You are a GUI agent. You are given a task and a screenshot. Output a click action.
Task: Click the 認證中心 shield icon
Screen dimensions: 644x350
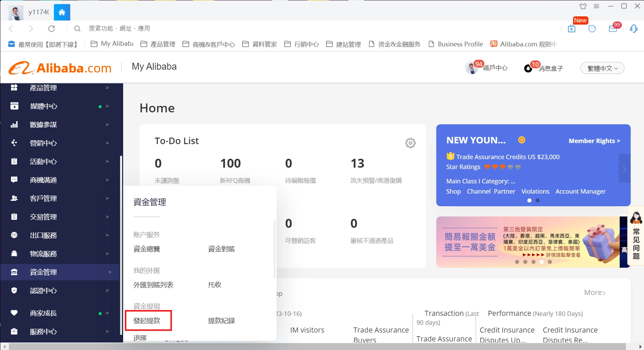tap(14, 291)
